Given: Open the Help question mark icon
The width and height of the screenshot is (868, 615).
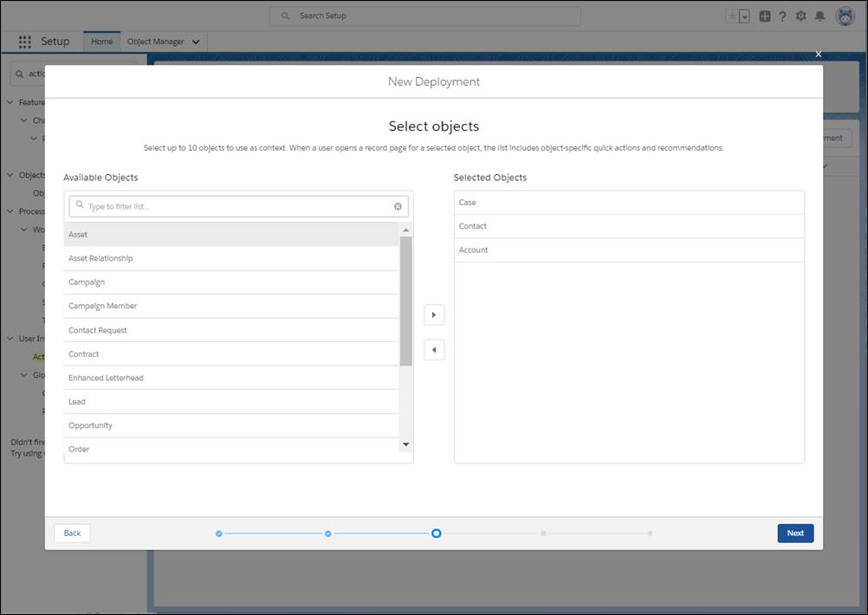Looking at the screenshot, I should (x=782, y=16).
